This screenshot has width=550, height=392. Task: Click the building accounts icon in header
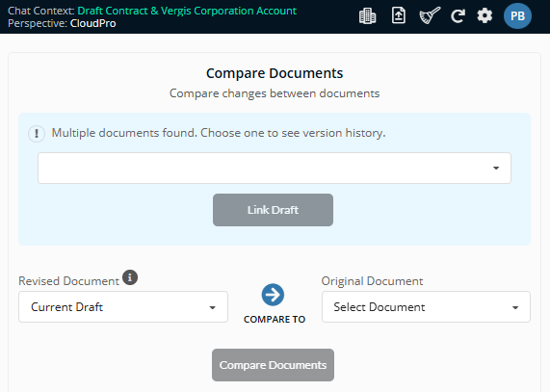click(x=367, y=16)
